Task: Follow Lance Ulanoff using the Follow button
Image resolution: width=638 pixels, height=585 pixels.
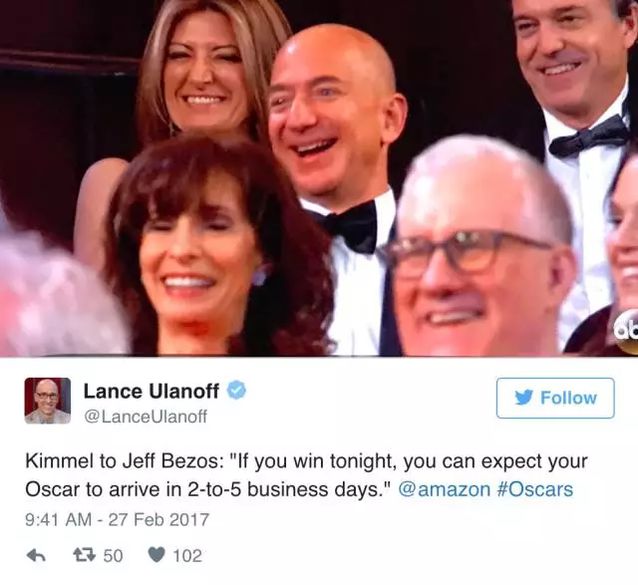Action: coord(555,398)
